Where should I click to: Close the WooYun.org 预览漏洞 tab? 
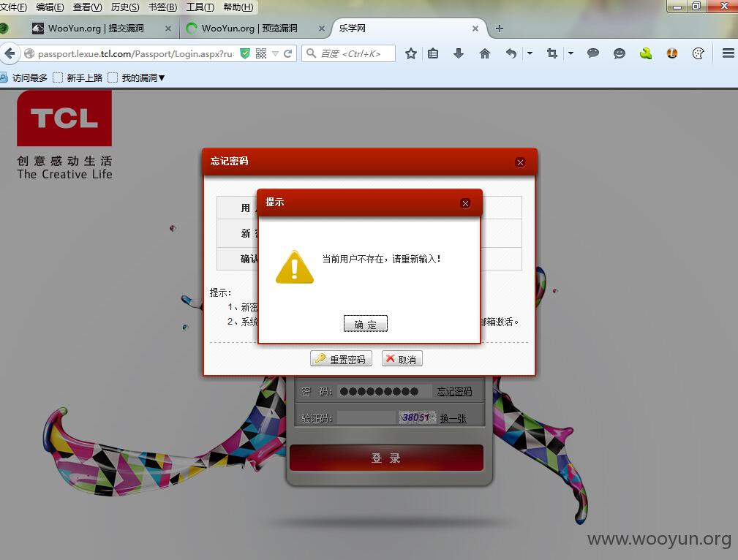pos(322,29)
